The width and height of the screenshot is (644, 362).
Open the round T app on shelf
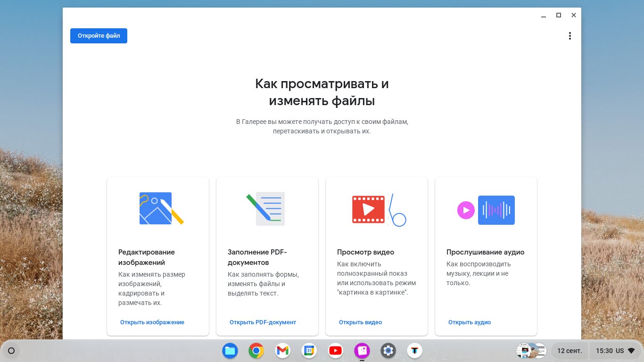[x=415, y=351]
